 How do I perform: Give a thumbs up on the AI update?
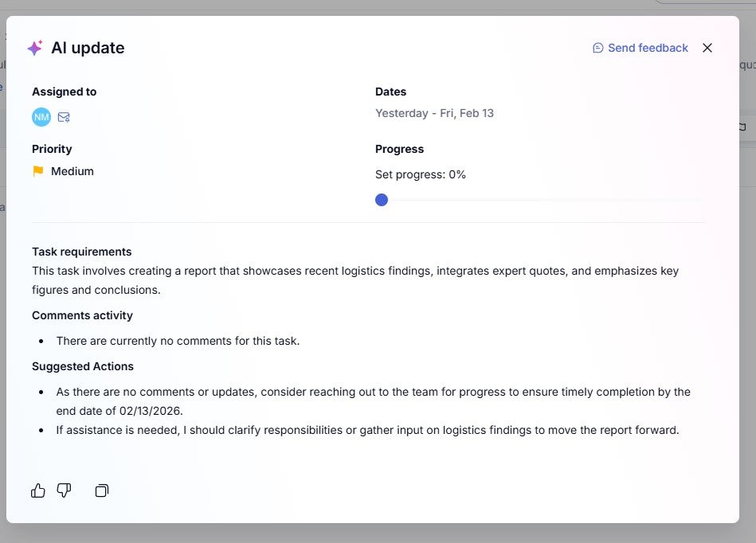pos(37,490)
